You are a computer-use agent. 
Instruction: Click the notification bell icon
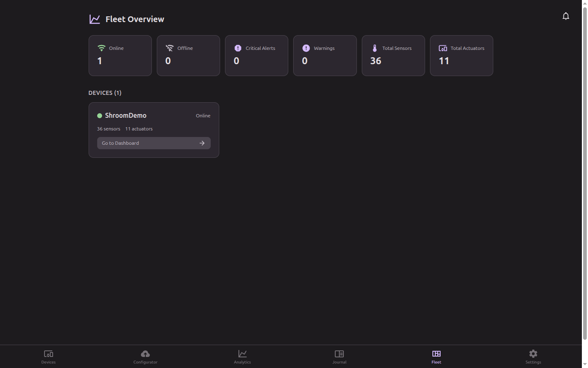566,16
